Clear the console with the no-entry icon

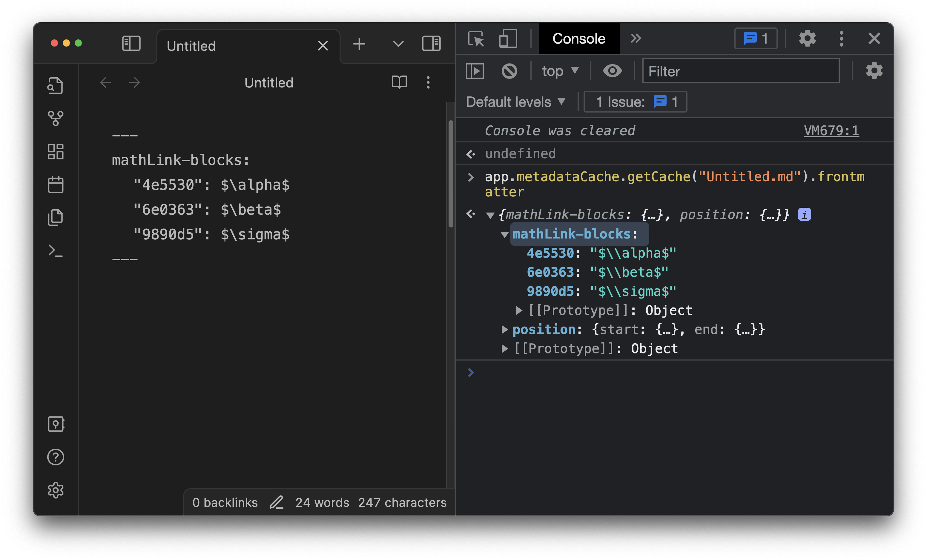pyautogui.click(x=510, y=71)
